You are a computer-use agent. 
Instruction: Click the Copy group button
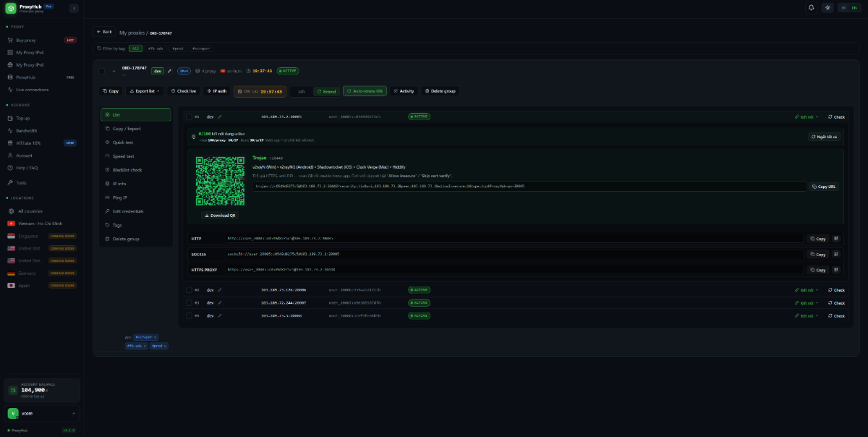(x=111, y=91)
